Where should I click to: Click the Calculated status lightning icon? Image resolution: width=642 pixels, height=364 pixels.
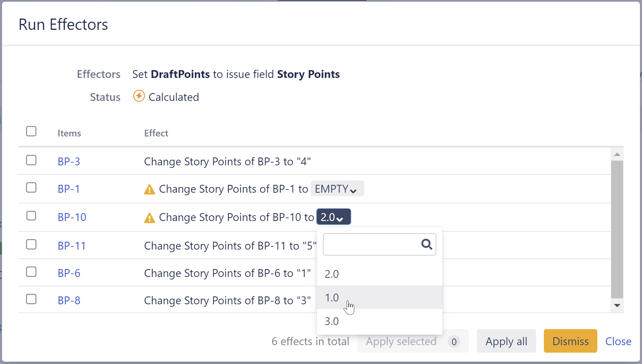(139, 96)
